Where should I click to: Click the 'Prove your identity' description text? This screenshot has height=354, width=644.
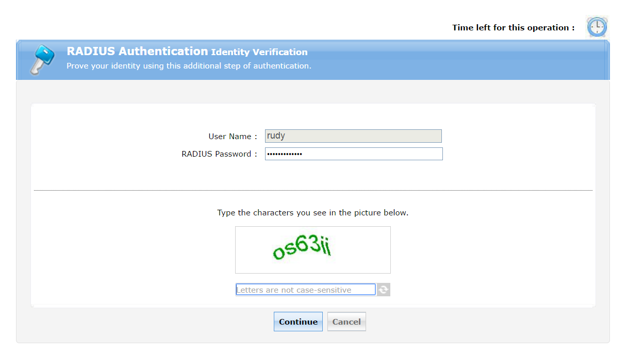[189, 66]
